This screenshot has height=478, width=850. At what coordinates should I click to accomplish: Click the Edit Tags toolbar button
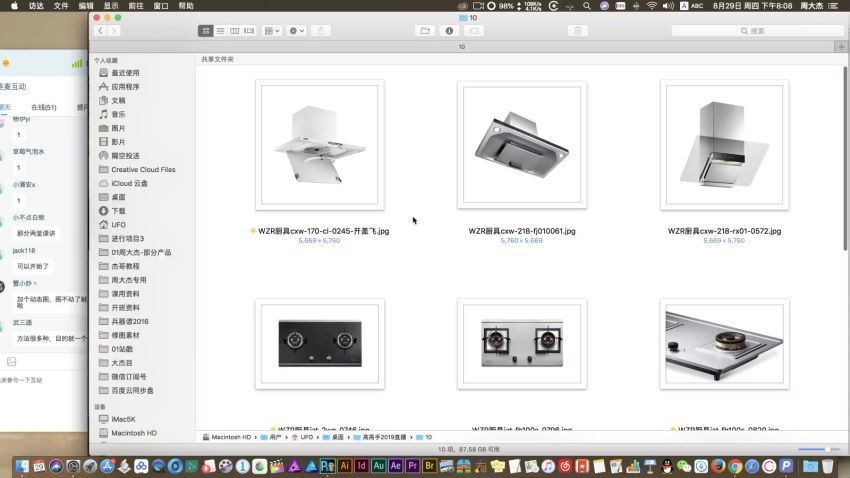click(474, 31)
